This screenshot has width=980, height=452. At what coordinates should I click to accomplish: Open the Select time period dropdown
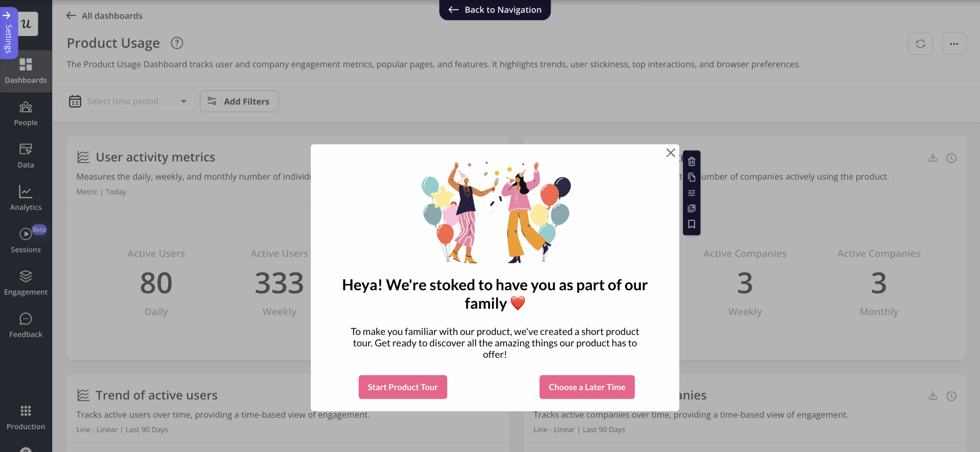pyautogui.click(x=128, y=101)
